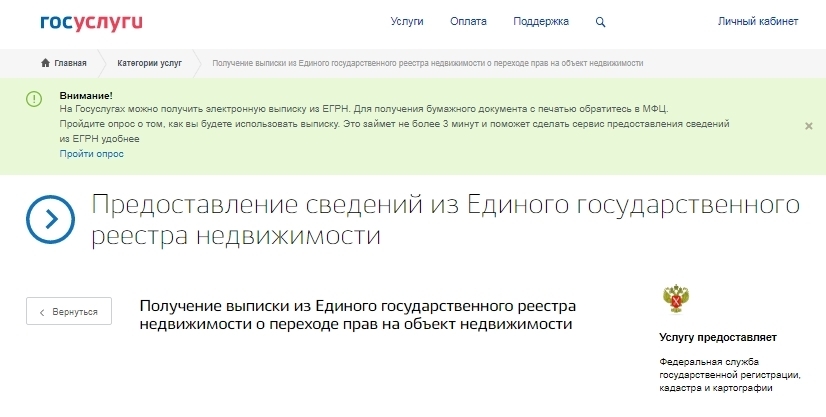Click the home icon in breadcrumbs
Image resolution: width=826 pixels, height=417 pixels.
[46, 63]
